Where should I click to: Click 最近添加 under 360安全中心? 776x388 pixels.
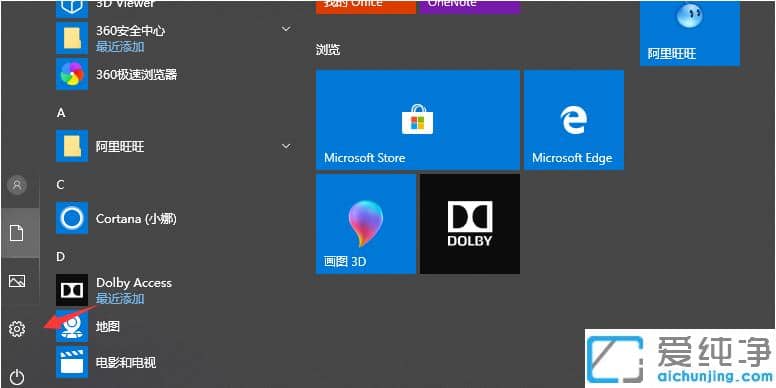120,47
